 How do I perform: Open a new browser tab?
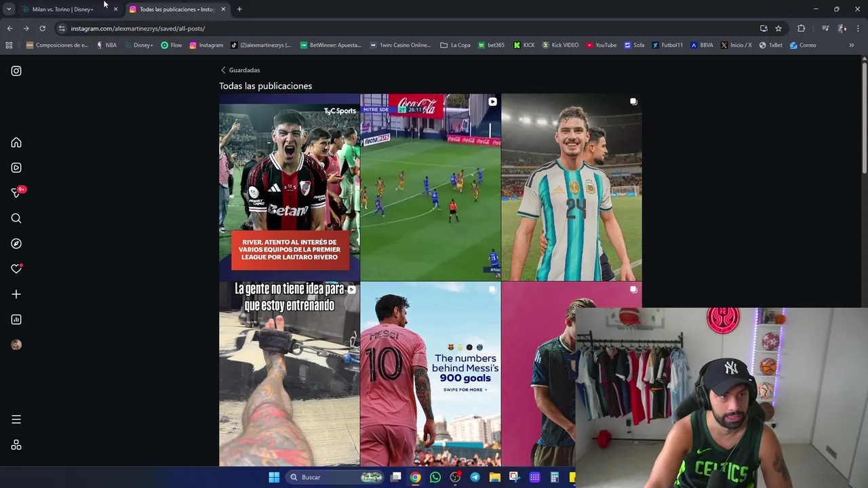pos(239,9)
